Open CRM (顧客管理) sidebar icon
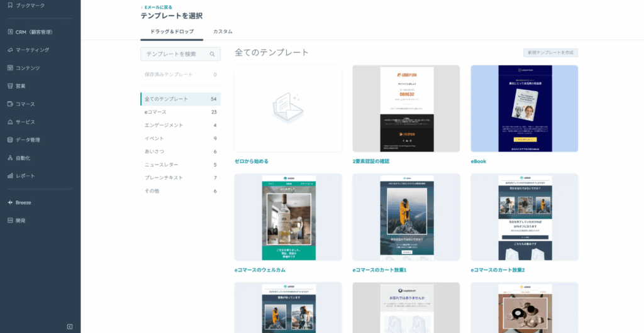This screenshot has width=644, height=333. (x=10, y=31)
